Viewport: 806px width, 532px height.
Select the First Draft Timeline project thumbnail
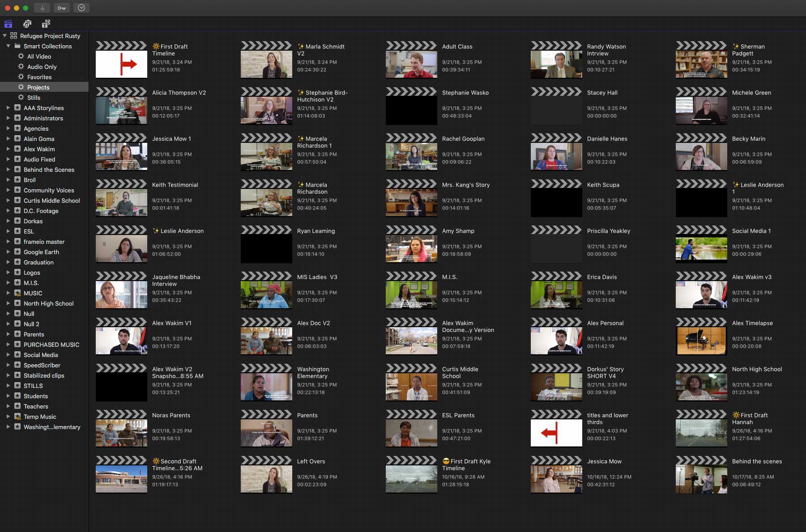[x=121, y=60]
